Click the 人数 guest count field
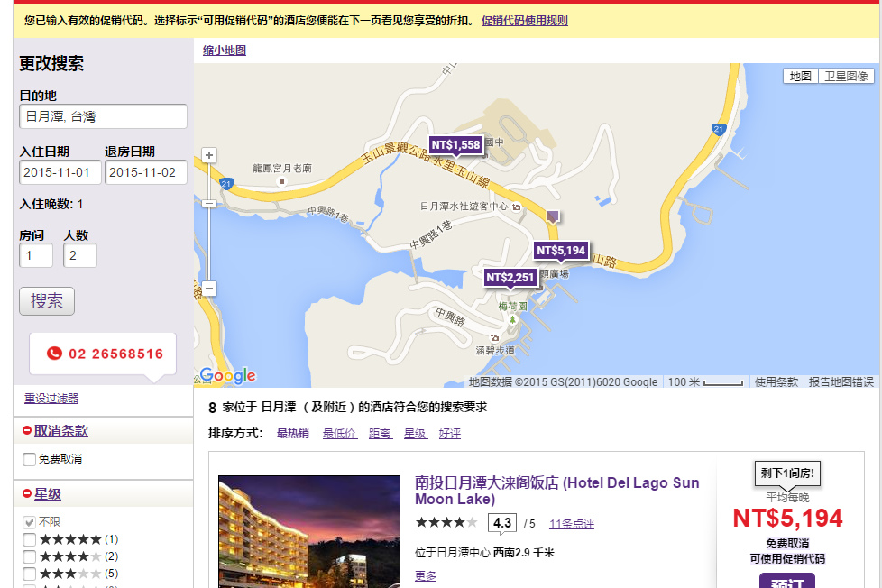The height and width of the screenshot is (588, 882). (79, 255)
